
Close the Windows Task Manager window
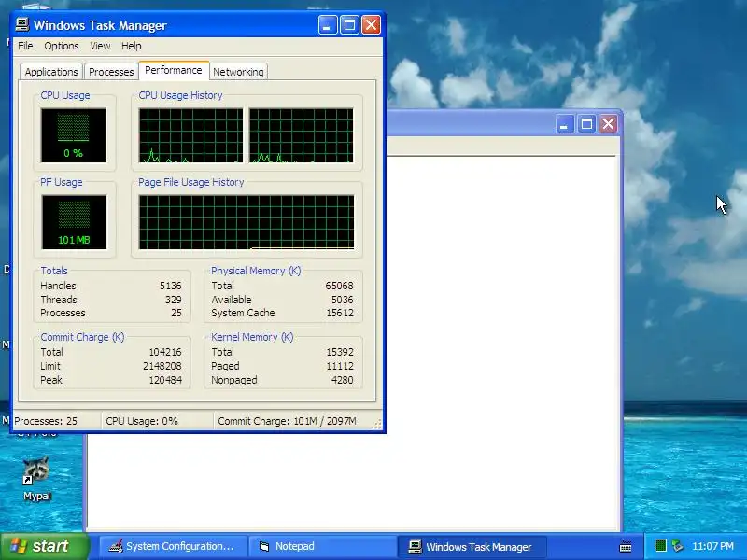371,25
